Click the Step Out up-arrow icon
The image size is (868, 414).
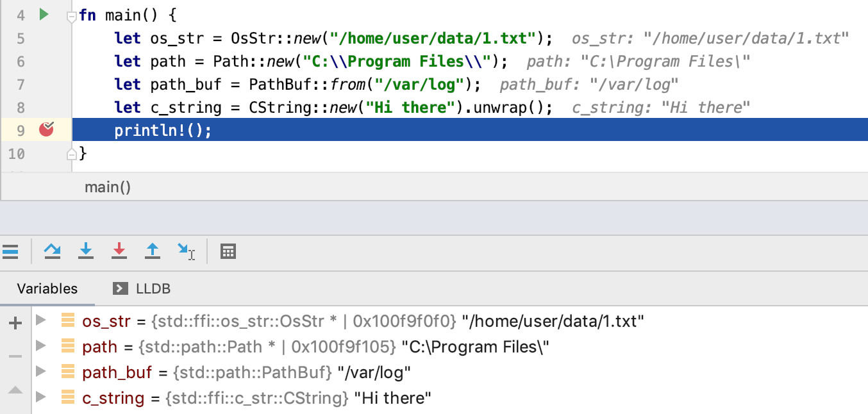(x=152, y=251)
